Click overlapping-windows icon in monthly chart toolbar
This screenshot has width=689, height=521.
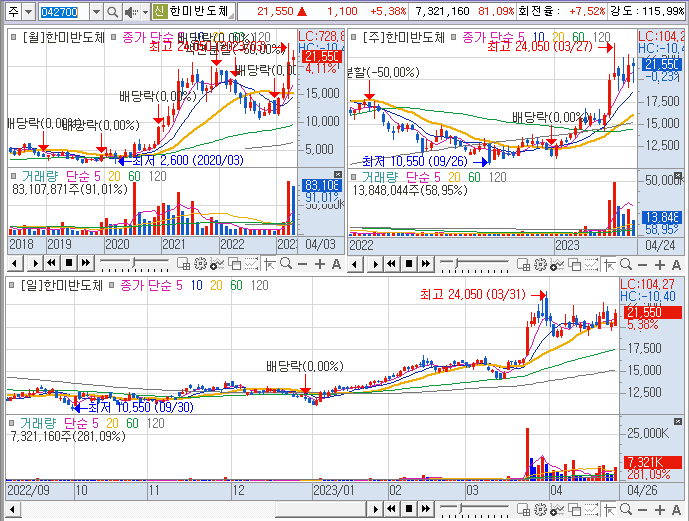pos(235,264)
